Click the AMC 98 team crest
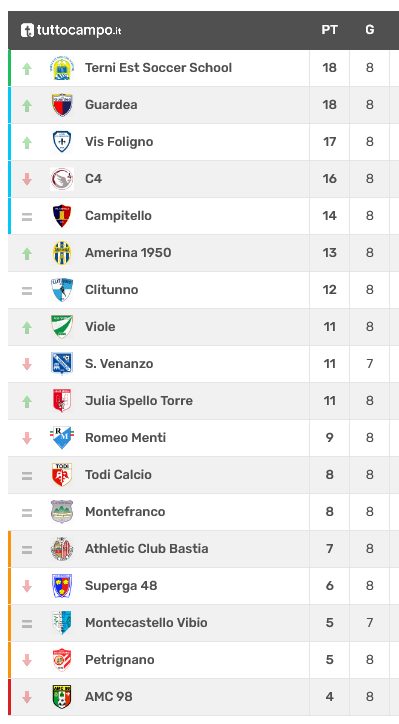Screen dimensions: 399x724 (62, 697)
